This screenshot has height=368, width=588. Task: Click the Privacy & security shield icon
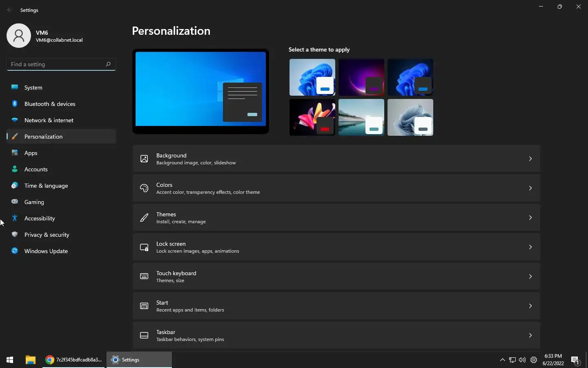click(15, 234)
